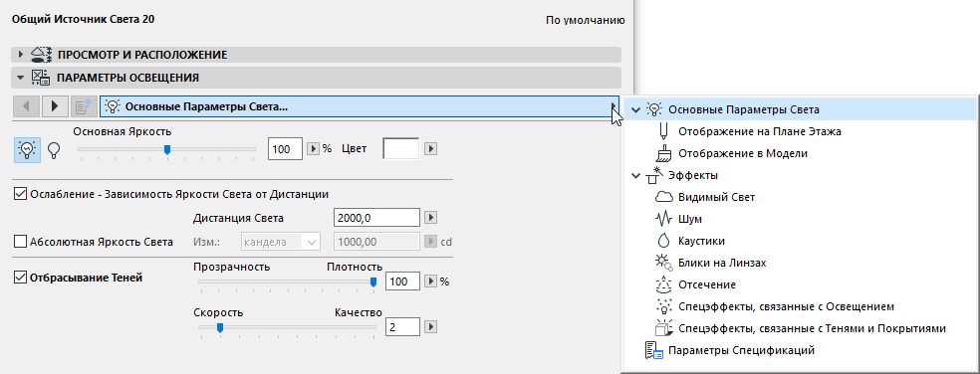
Task: Click the lighting special effects icon
Action: 663,306
